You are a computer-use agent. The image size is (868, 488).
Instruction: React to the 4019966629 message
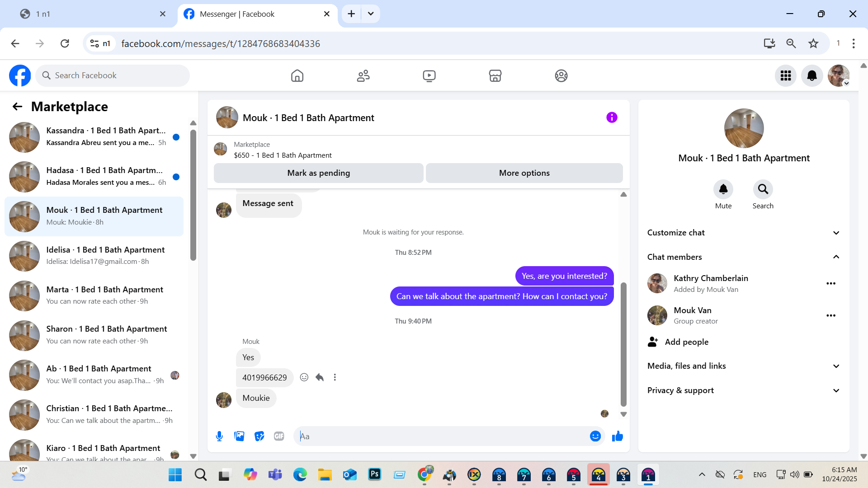click(x=304, y=377)
